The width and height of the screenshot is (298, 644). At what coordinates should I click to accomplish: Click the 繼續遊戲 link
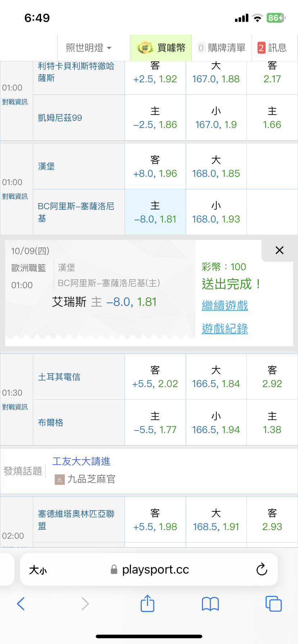click(x=225, y=306)
